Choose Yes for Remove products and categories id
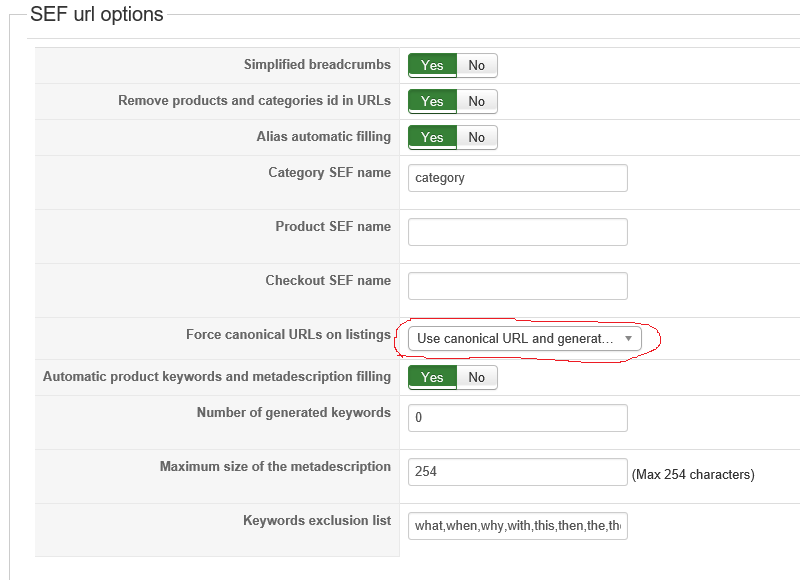This screenshot has width=800, height=580. click(x=432, y=101)
